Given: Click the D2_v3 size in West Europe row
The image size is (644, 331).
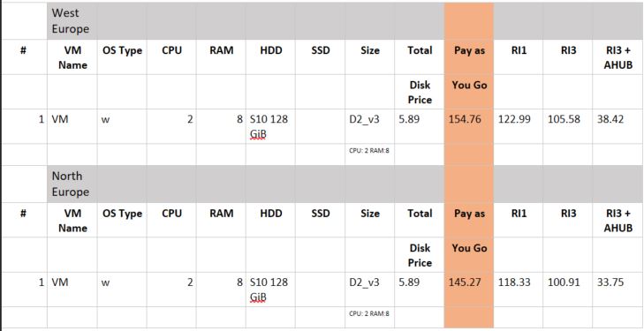Looking at the screenshot, I should (x=364, y=119).
